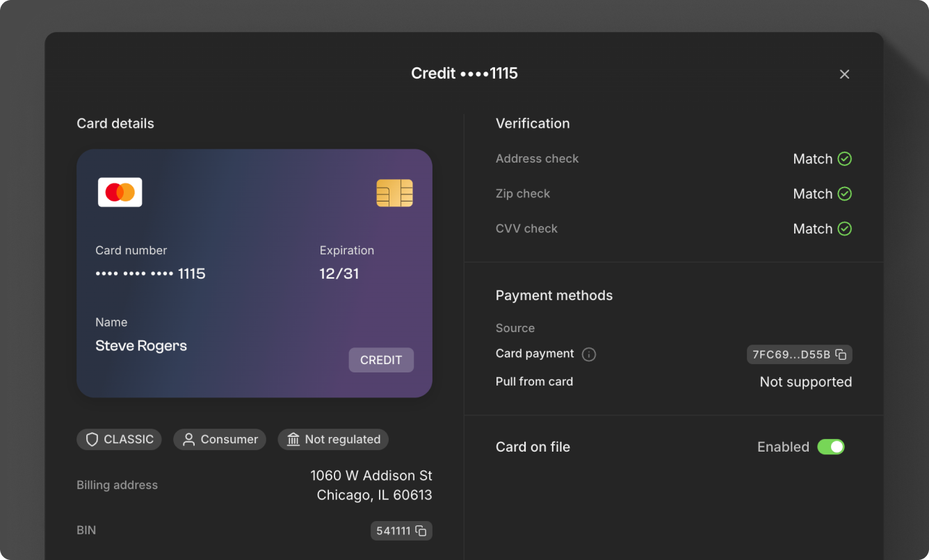The image size is (929, 560).
Task: Copy the BIN 541111 using the copy icon
Action: coord(421,530)
